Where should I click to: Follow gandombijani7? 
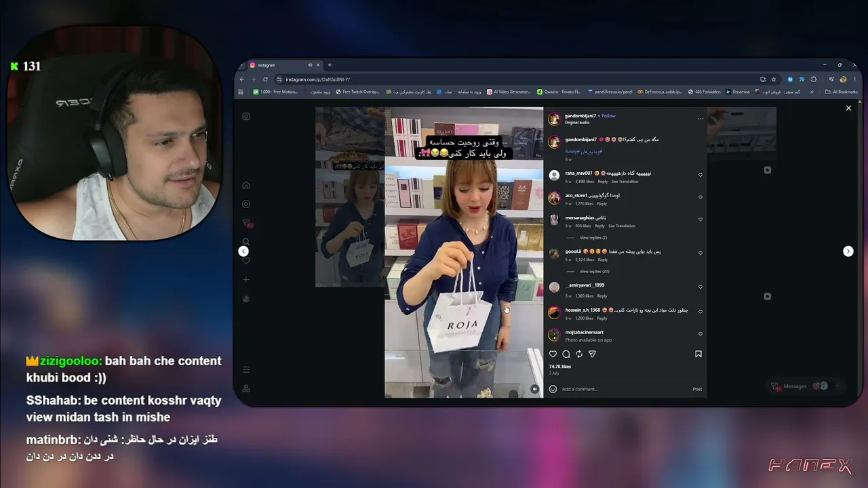[x=608, y=116]
